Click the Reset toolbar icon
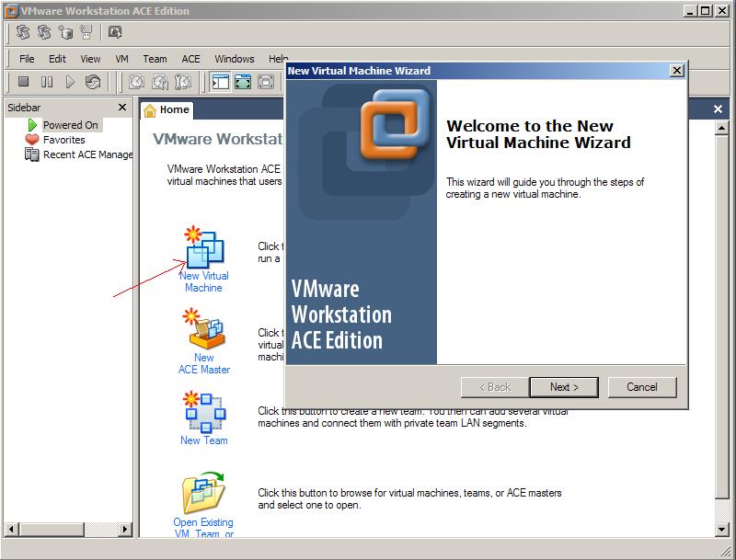Image resolution: width=736 pixels, height=560 pixels. pos(93,82)
